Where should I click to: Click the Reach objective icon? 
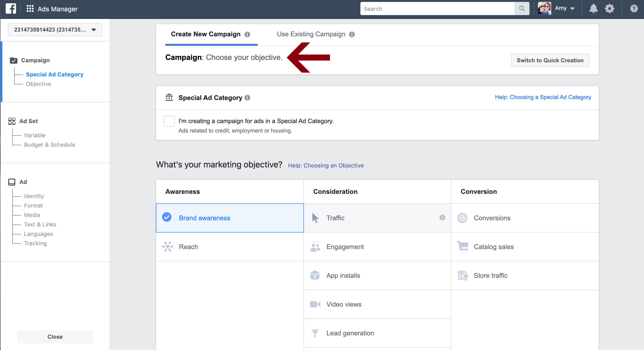coord(168,247)
